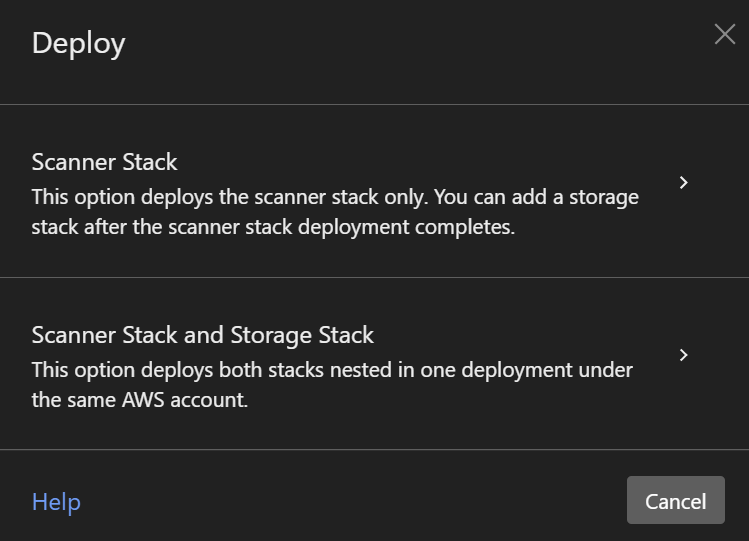Close the Deploy dialog with the X icon

[725, 34]
